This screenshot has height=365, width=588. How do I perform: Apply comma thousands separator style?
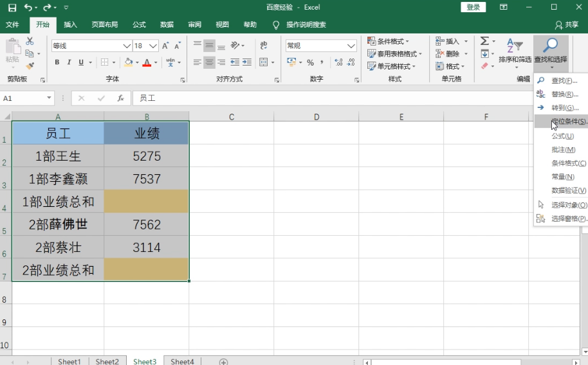[322, 62]
